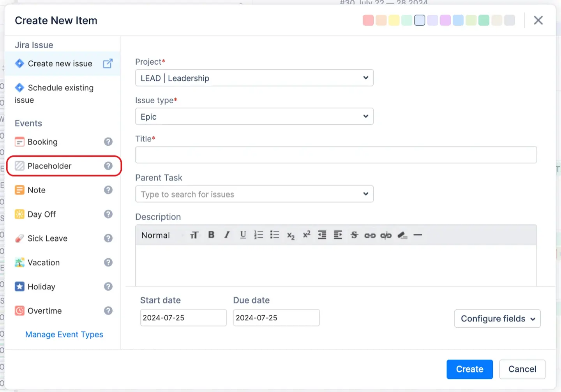This screenshot has height=392, width=561.
Task: Apply Italic formatting in the Description editor
Action: (x=227, y=235)
